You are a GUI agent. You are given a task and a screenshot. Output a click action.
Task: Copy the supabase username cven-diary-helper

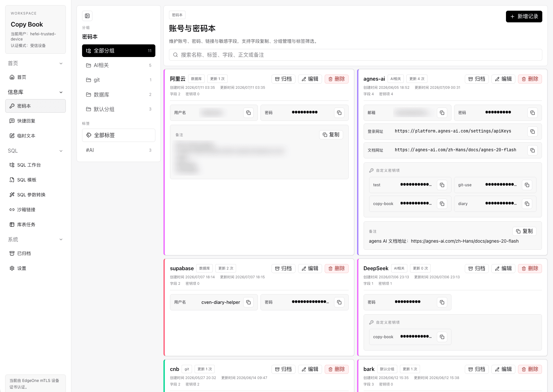pyautogui.click(x=248, y=302)
